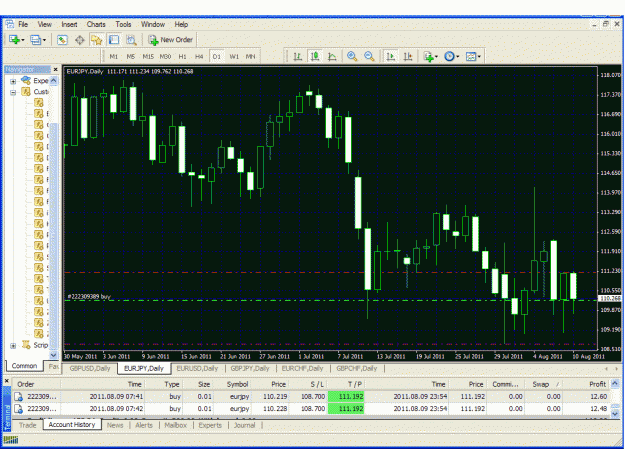The width and height of the screenshot is (625, 449).
Task: Switch to the EURCHF,Daily chart tab
Action: coord(303,368)
